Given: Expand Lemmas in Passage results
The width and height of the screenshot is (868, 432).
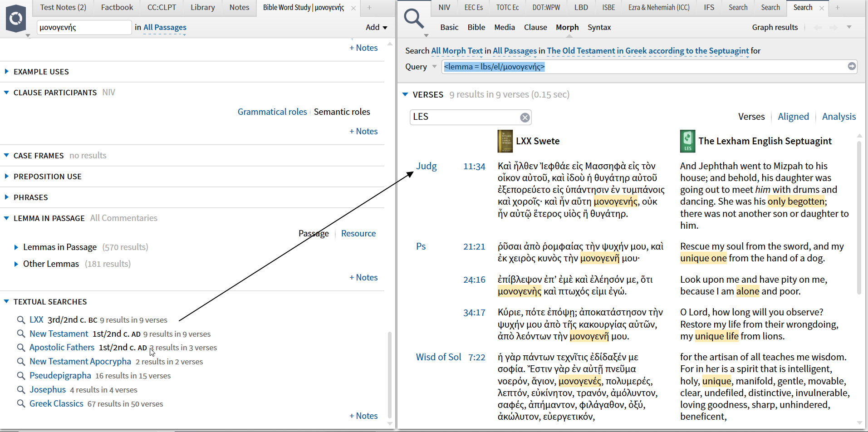Looking at the screenshot, I should pos(16,247).
